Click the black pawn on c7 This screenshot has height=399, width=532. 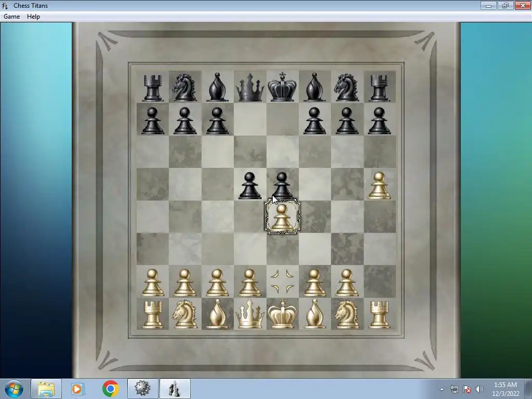click(x=217, y=121)
